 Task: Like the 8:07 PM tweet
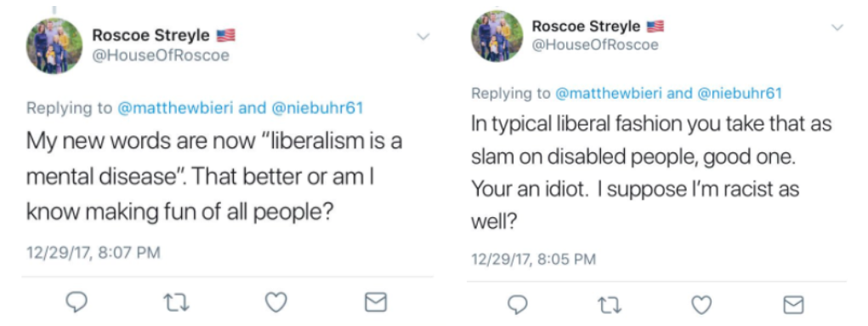click(275, 302)
